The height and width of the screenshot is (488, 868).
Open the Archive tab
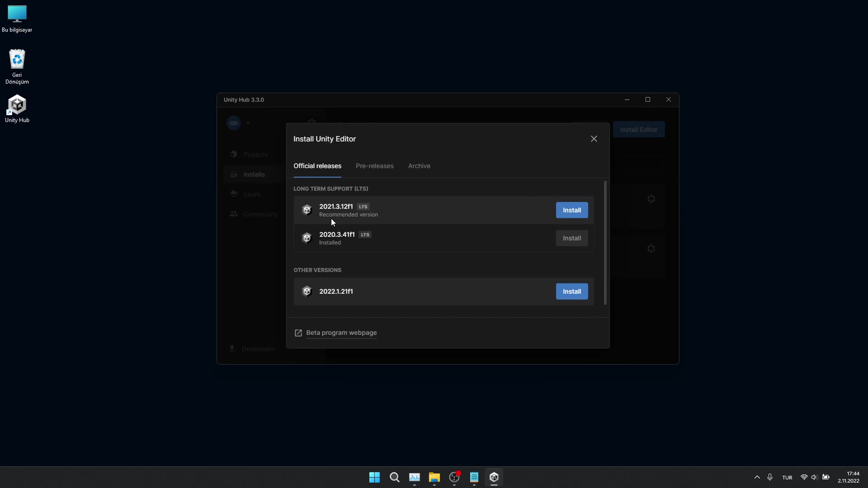pyautogui.click(x=419, y=166)
